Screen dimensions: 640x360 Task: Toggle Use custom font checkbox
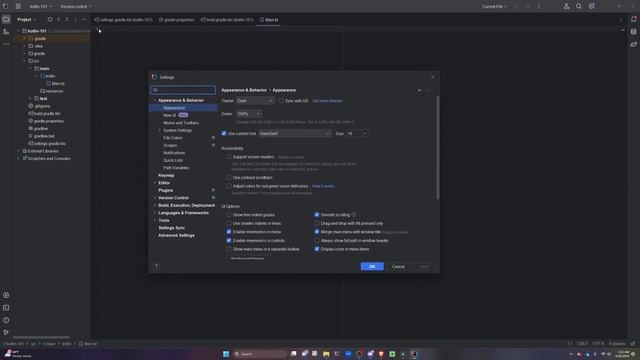(224, 133)
